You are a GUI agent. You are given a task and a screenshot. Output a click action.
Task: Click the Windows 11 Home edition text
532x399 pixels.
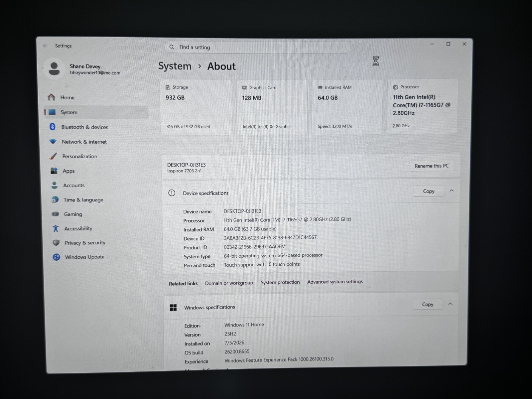pos(244,325)
